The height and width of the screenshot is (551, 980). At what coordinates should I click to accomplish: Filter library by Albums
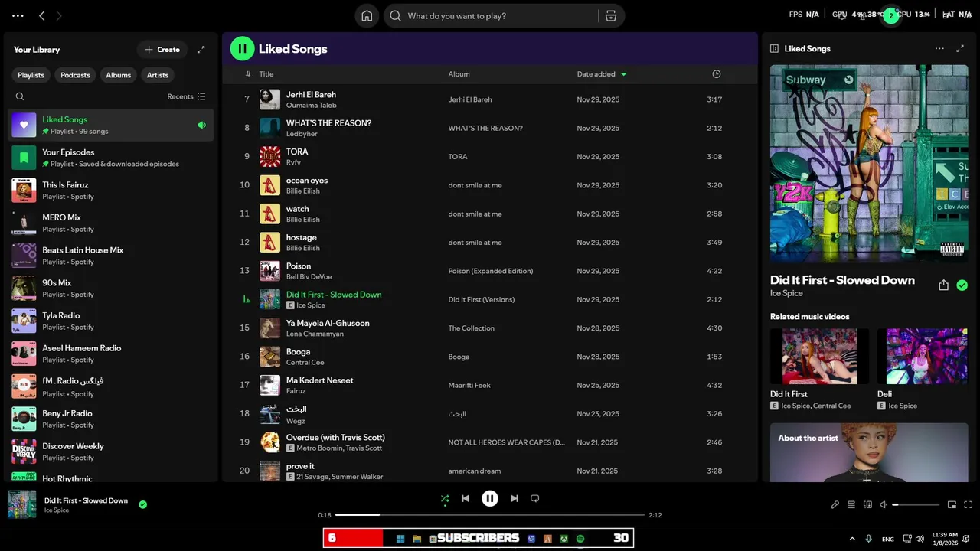pos(118,75)
